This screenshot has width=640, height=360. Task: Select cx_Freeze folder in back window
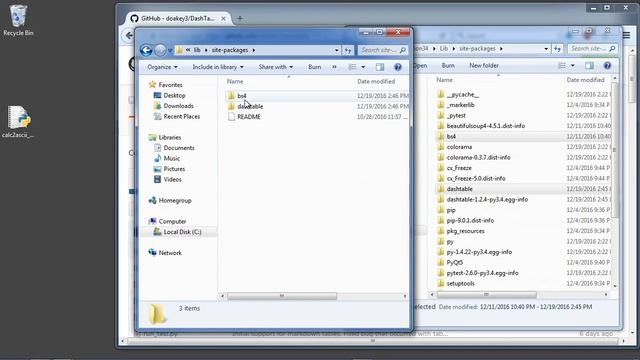coord(459,168)
